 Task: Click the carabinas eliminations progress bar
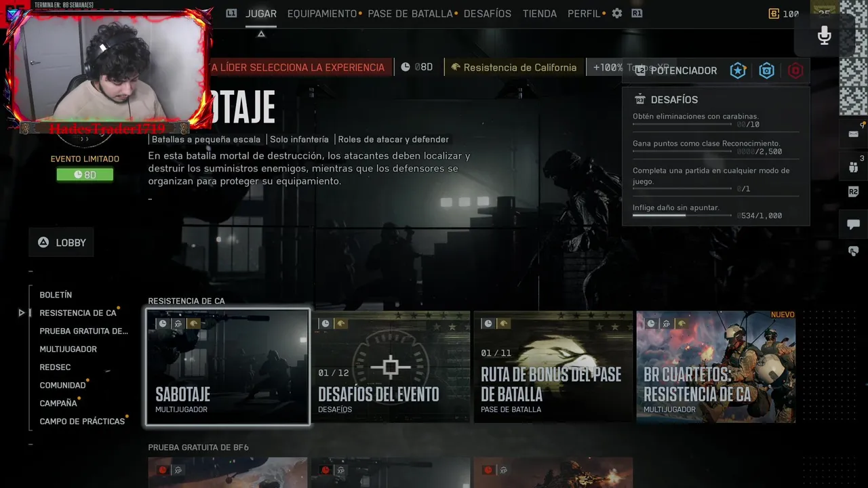tap(682, 125)
